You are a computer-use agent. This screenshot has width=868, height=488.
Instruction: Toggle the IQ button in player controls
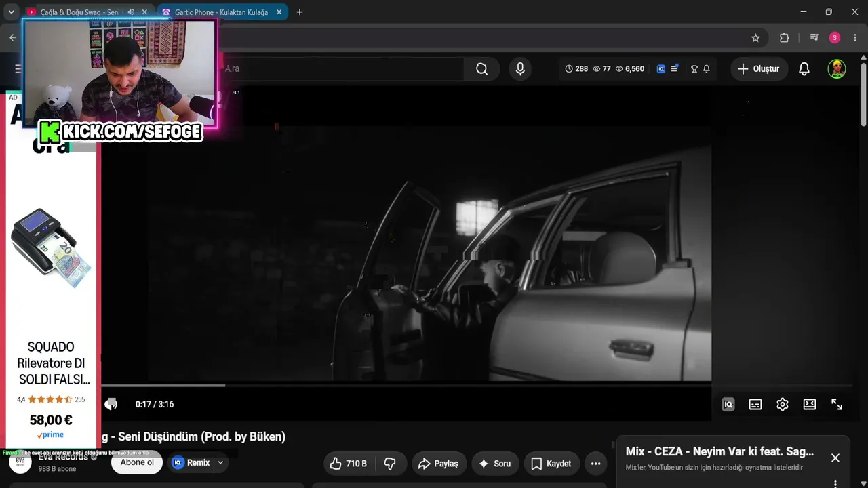pos(728,405)
